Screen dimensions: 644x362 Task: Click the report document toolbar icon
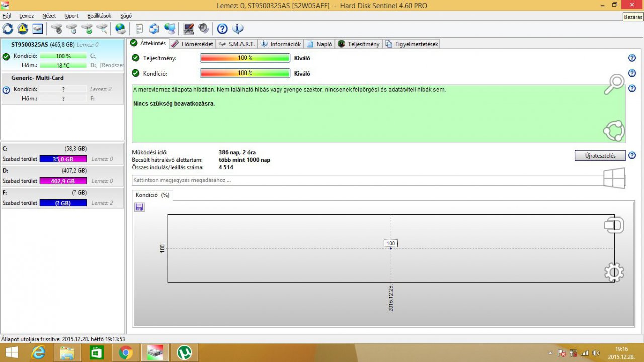tap(140, 29)
